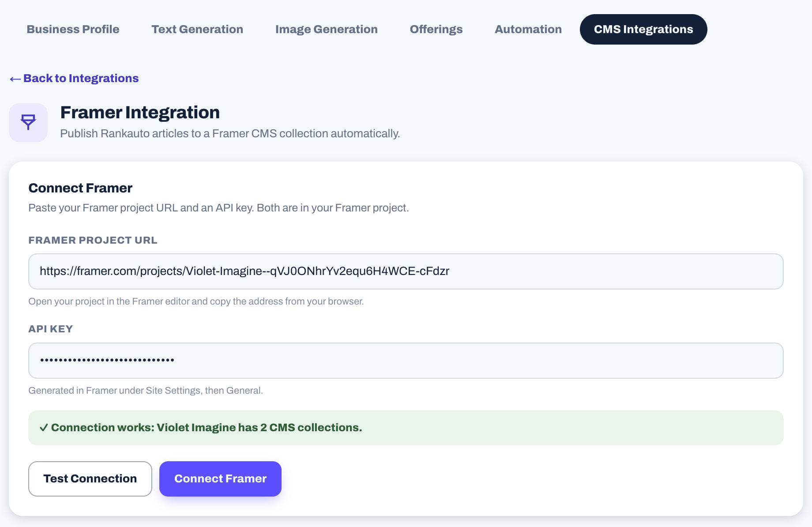Go to the Image Generation tab
The height and width of the screenshot is (527, 812).
[327, 29]
